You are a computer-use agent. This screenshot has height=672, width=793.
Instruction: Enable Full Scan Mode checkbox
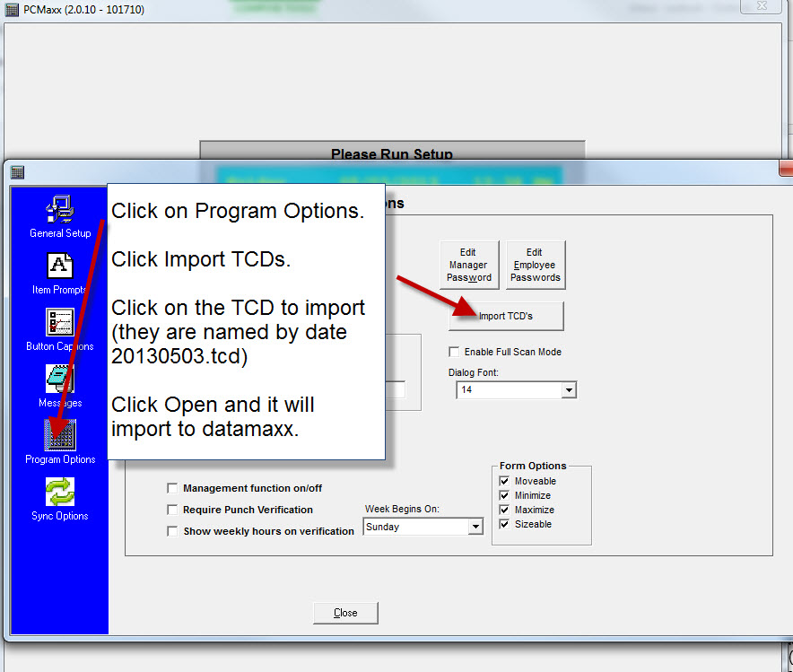(x=454, y=352)
